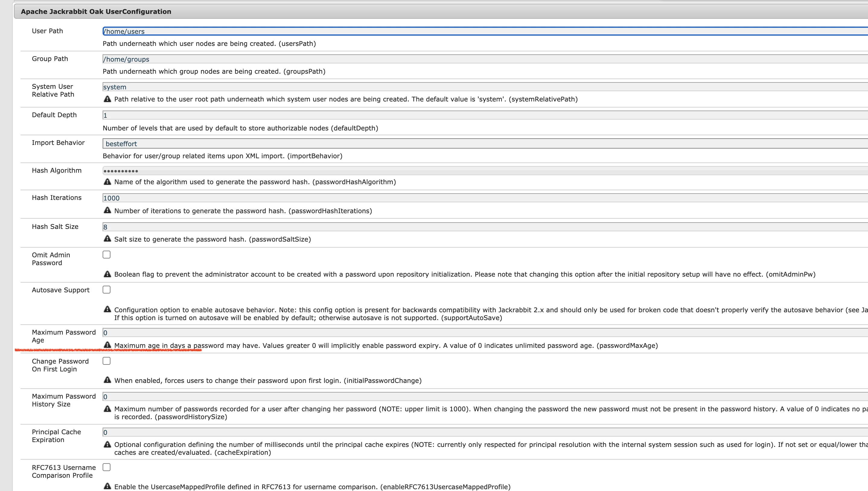Click warning icon next to initialPasswordChange text
Image resolution: width=868 pixels, height=491 pixels.
tap(107, 380)
